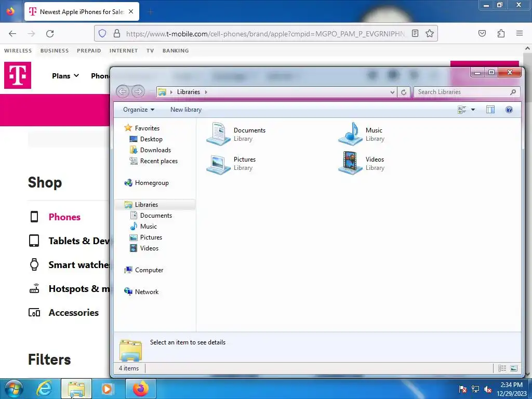532x399 pixels.
Task: Click site security padlock icon
Action: tap(117, 33)
